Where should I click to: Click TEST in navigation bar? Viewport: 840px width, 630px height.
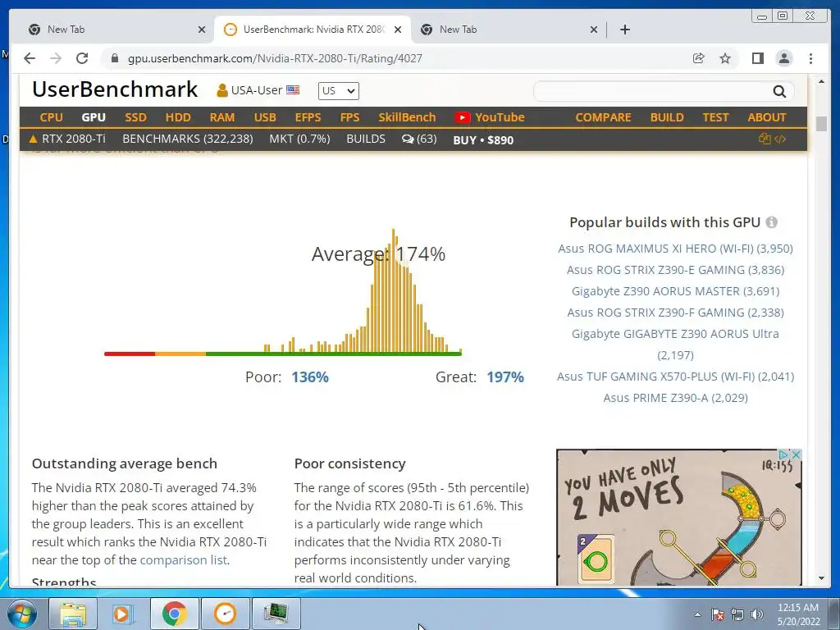click(715, 117)
